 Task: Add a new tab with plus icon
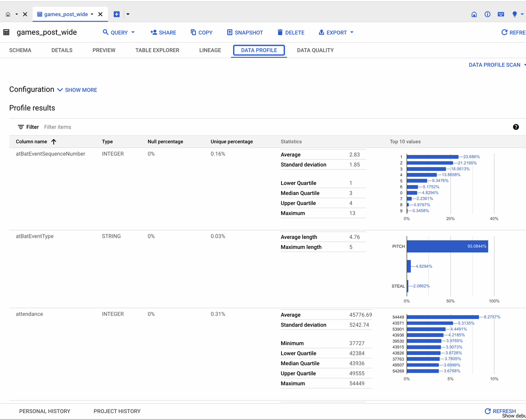tap(117, 14)
